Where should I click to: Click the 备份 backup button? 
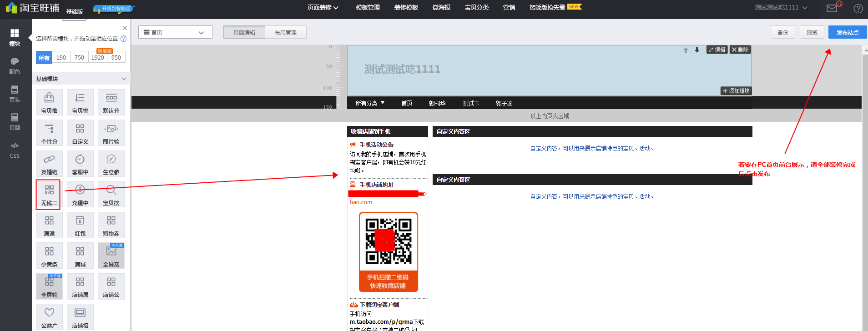click(x=782, y=32)
